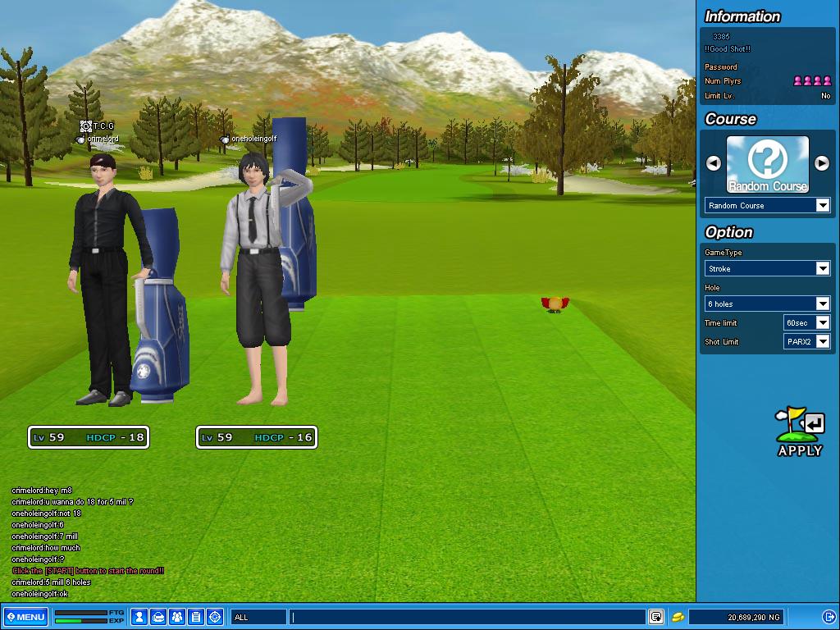Open the Shot Limit PARX2 dropdown

[823, 342]
